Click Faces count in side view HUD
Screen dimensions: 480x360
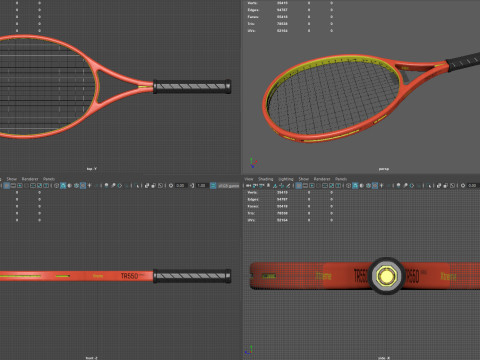282,206
